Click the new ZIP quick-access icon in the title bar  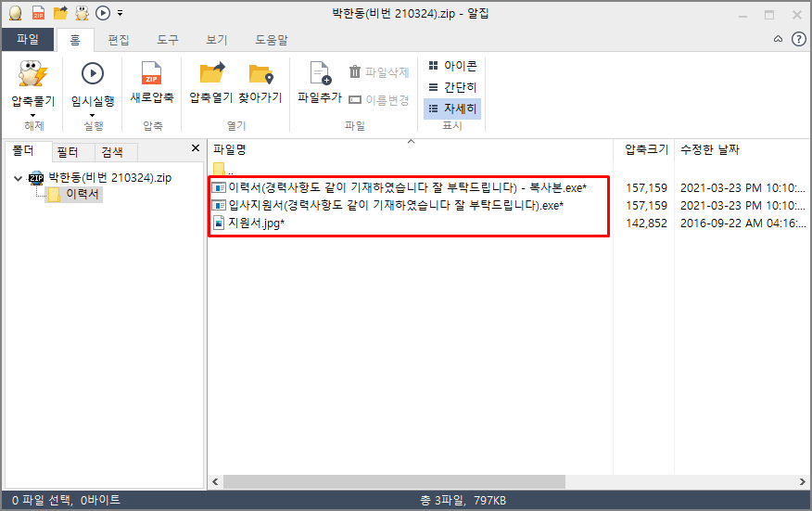pos(38,13)
